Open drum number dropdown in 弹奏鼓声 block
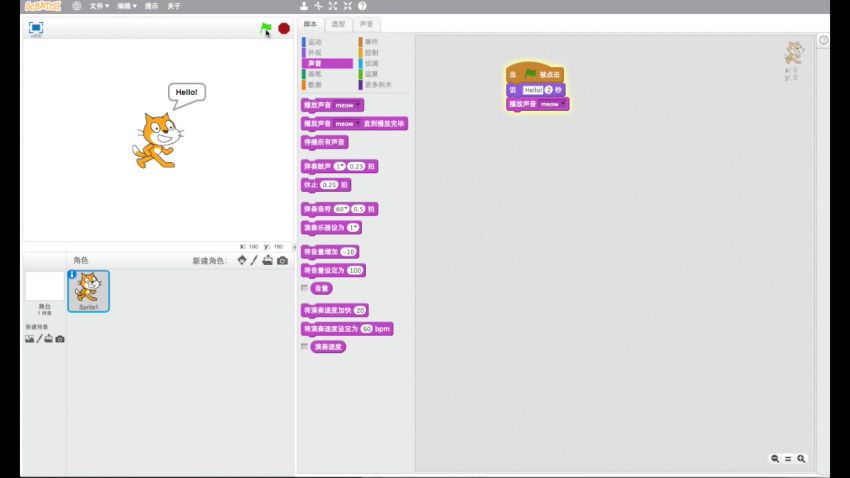 [340, 166]
